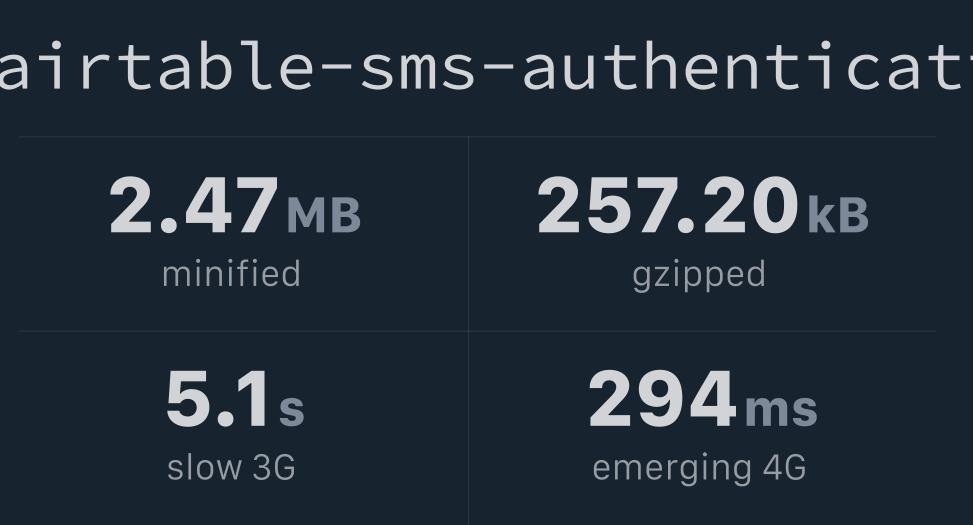Click the "s" seconds unit label
The height and width of the screenshot is (525, 973).
[291, 409]
